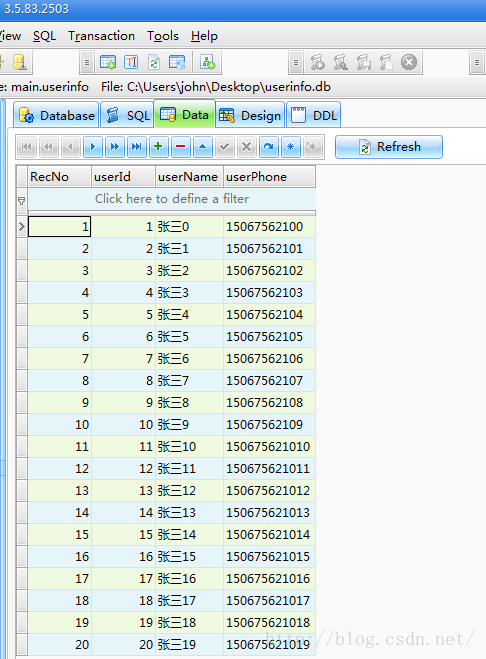Go to the previous record

point(71,147)
